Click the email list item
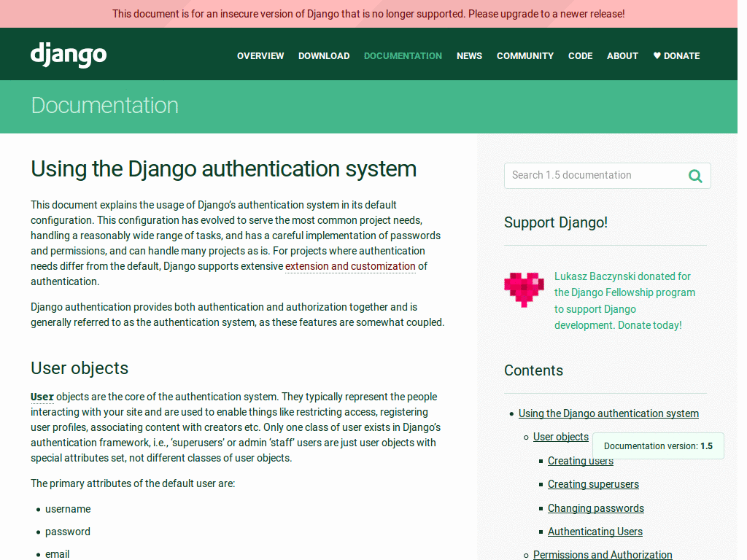Screen dimensions: 747x560 coord(57,554)
